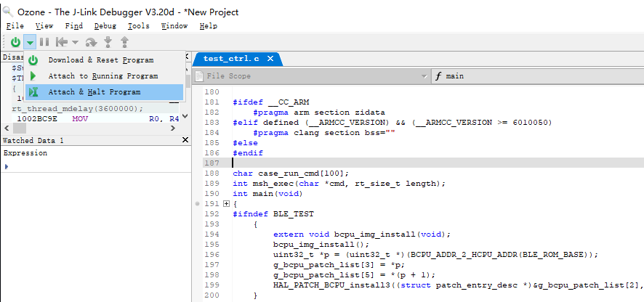644x302 pixels.
Task: Click the Step Over toolbar icon
Action: coord(91,42)
